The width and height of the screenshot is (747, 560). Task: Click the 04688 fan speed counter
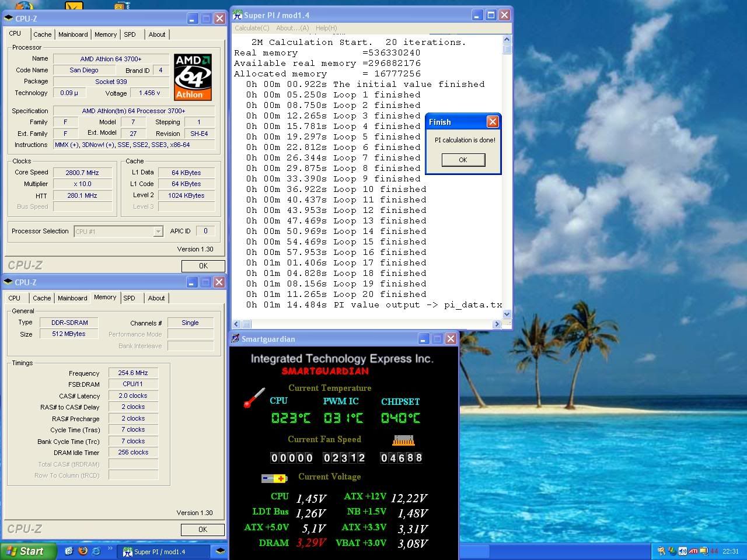coord(401,458)
